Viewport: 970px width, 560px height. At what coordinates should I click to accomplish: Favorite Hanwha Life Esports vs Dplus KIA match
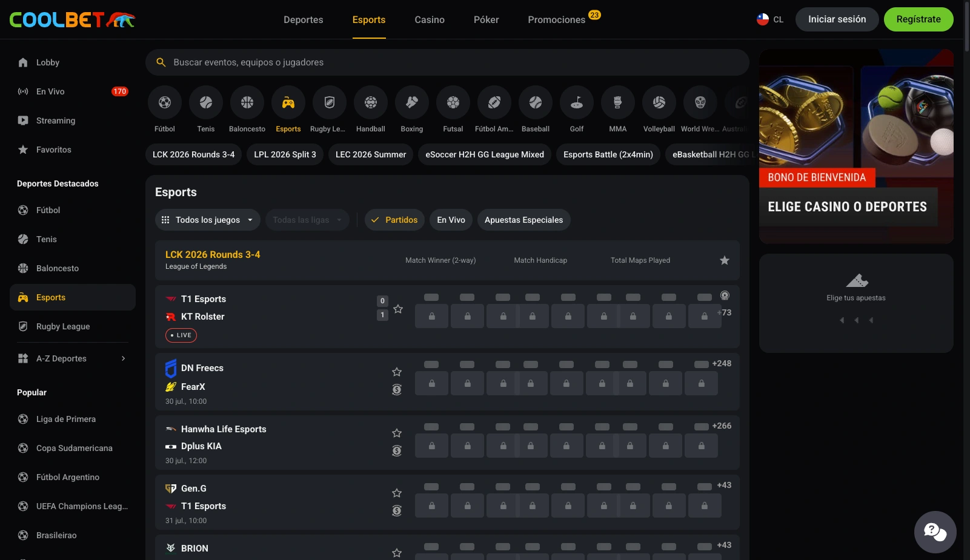[x=397, y=433]
